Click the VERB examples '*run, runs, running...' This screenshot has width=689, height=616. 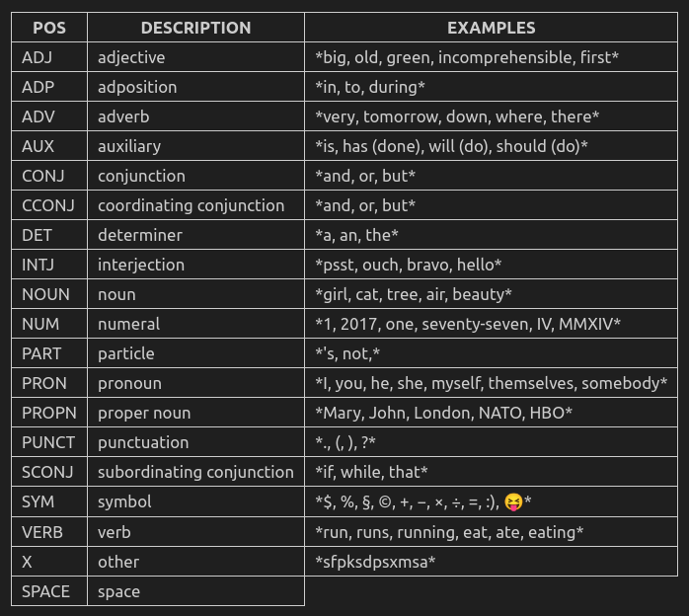[x=449, y=532]
